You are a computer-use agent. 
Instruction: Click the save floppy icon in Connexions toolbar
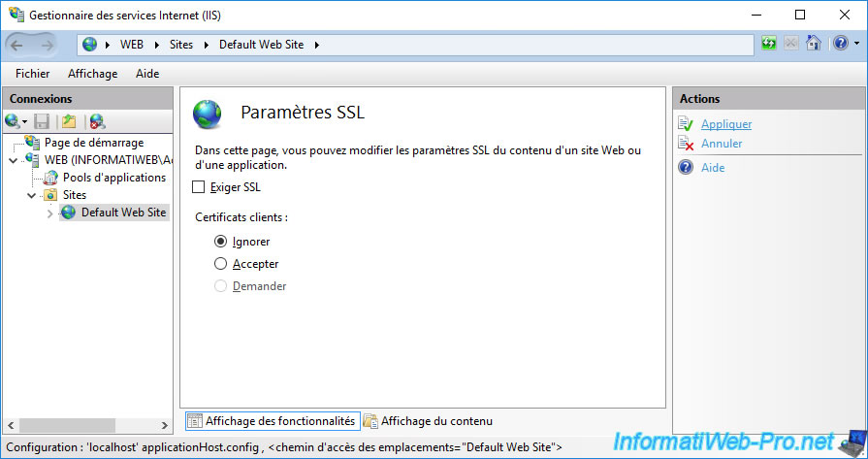click(42, 121)
